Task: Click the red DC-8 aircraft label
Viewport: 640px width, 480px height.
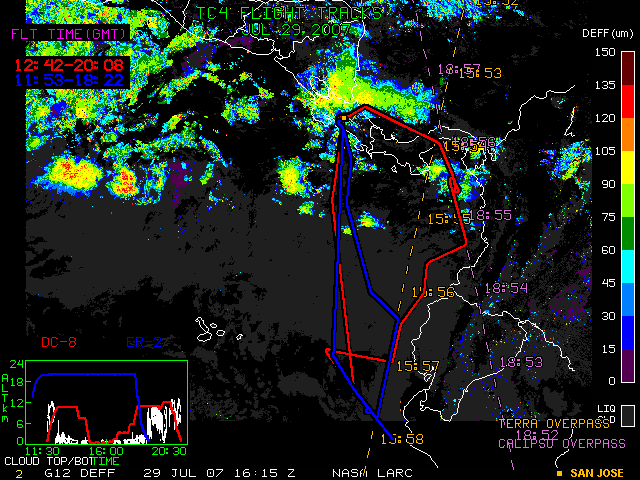Action: [60, 342]
